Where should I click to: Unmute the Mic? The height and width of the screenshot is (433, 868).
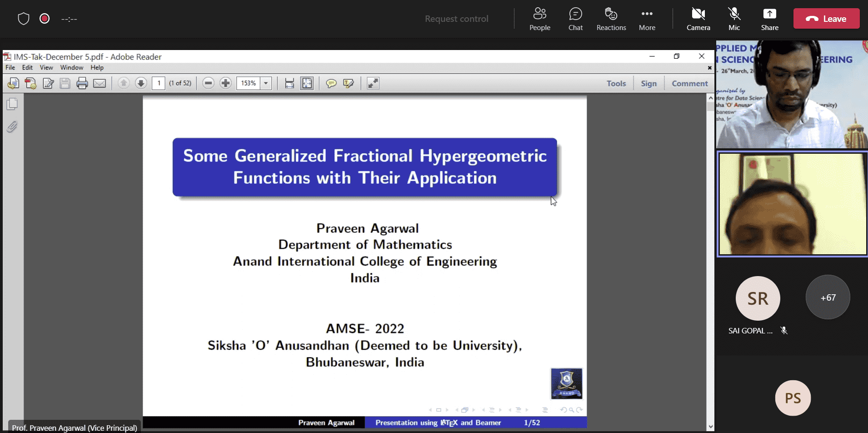point(734,19)
